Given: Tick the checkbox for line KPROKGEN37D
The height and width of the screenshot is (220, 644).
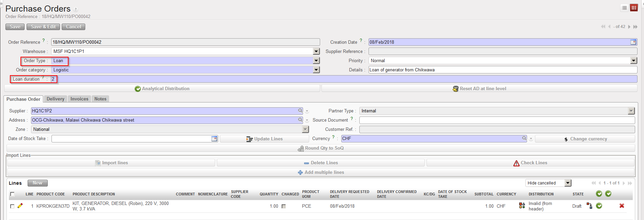Looking at the screenshot, I should coord(12,206).
